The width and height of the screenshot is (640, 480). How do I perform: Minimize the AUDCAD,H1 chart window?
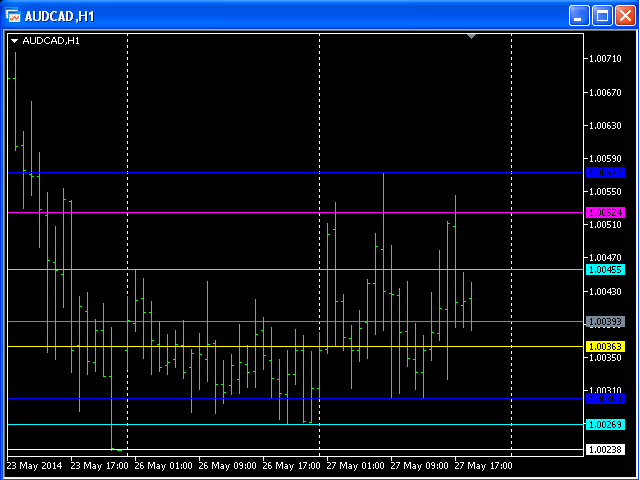[x=579, y=16]
